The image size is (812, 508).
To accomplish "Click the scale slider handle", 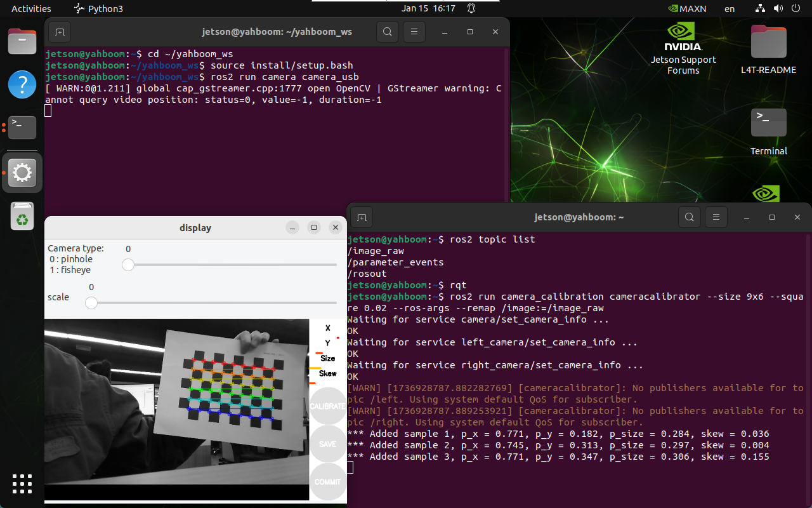I will 91,303.
